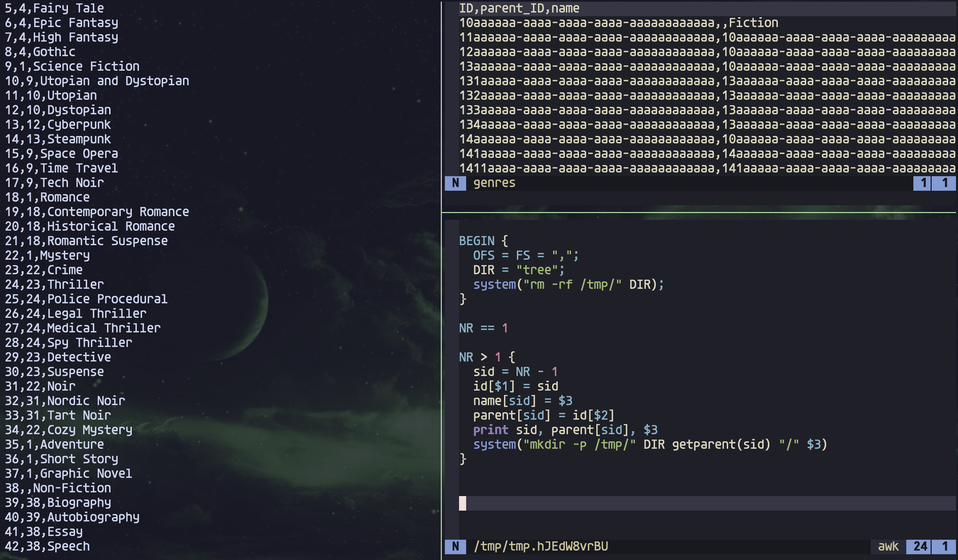Click the 'BEGIN' keyword in the awk script
This screenshot has height=560, width=958.
tap(477, 241)
